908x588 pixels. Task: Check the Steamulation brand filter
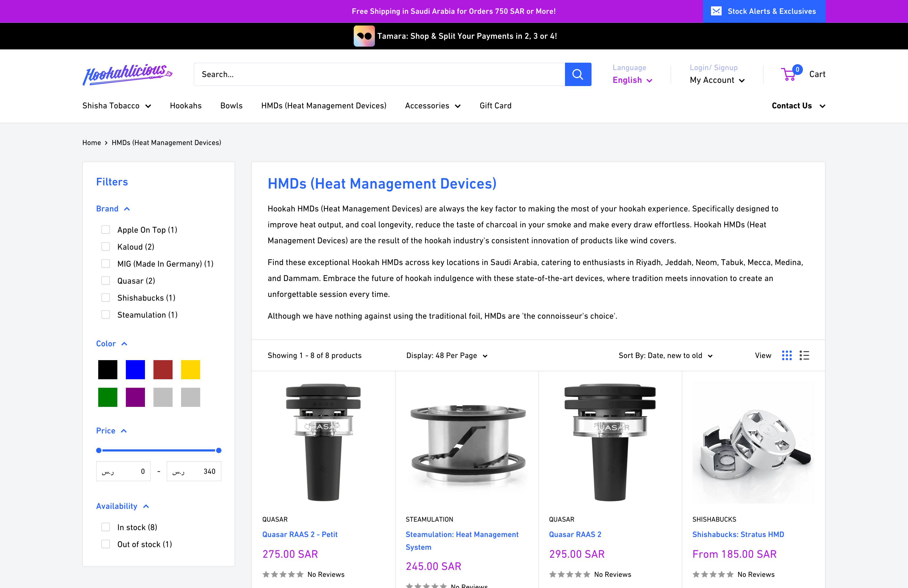point(106,314)
